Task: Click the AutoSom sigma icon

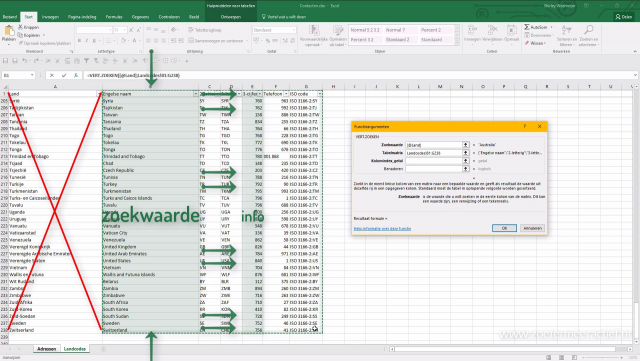Action: point(527,27)
